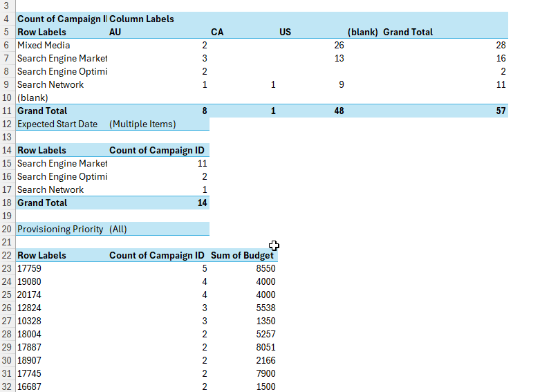The height and width of the screenshot is (392, 540).
Task: Select the CA column header cell
Action: [217, 32]
